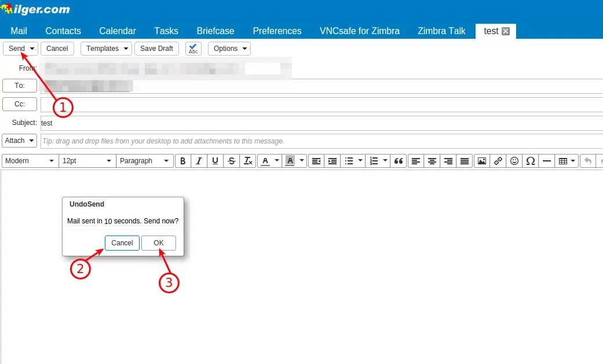Open the font size dropdown showing 12pt
The image size is (603, 364).
87,160
